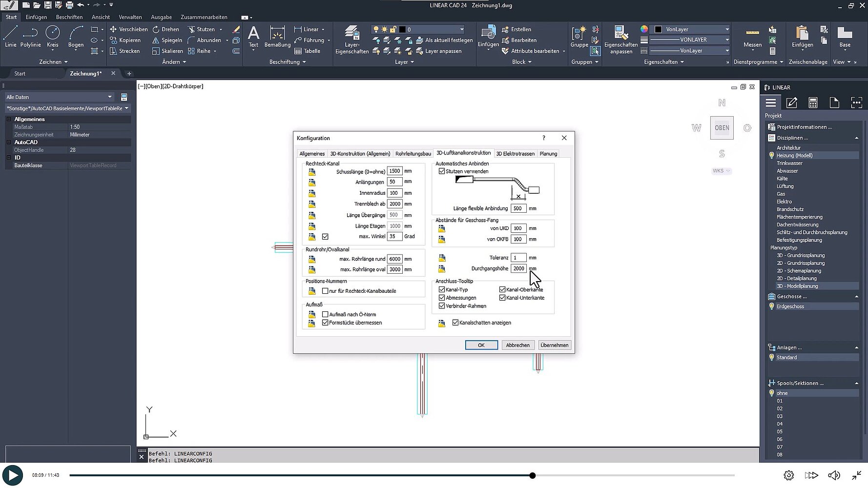Click the OK button in Konfiguration
Viewport: 868px width, 488px height.
[x=481, y=345]
